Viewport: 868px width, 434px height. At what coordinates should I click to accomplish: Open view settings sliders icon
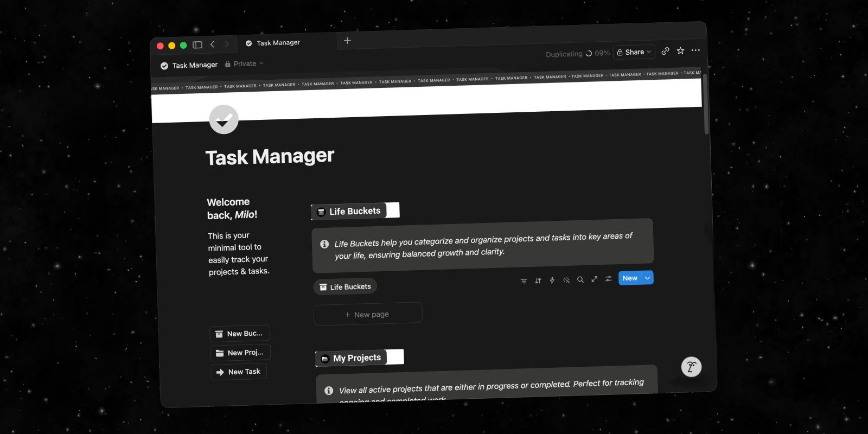(x=608, y=278)
